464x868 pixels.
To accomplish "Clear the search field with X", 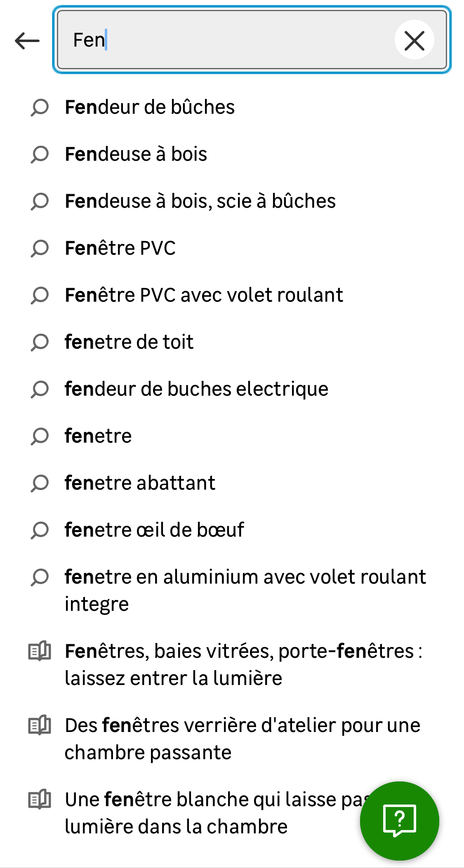I will pos(414,40).
